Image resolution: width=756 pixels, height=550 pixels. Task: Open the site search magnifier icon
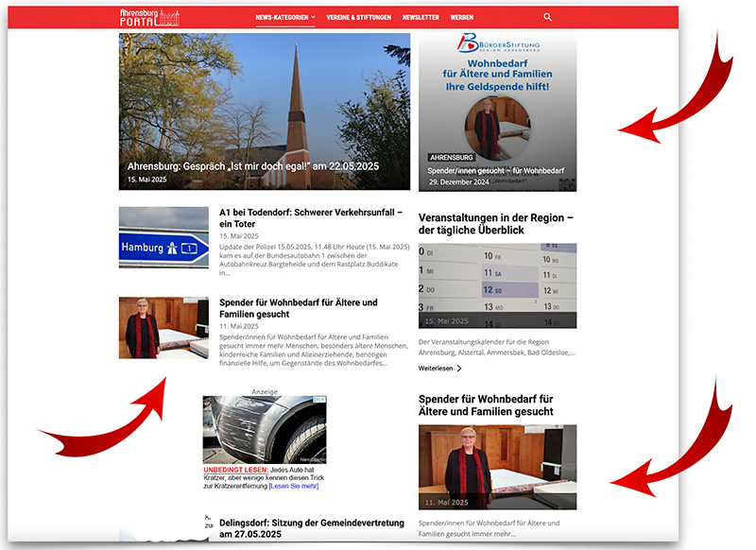(x=547, y=17)
